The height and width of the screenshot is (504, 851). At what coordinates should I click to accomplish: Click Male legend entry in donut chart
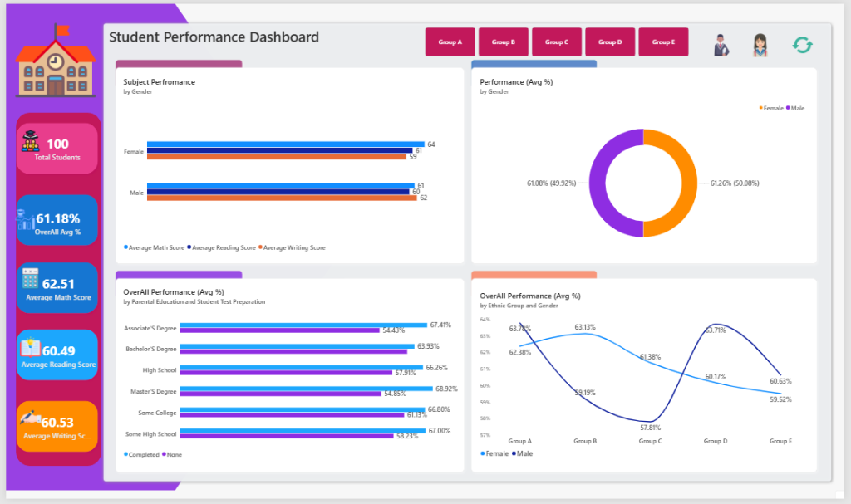click(795, 109)
